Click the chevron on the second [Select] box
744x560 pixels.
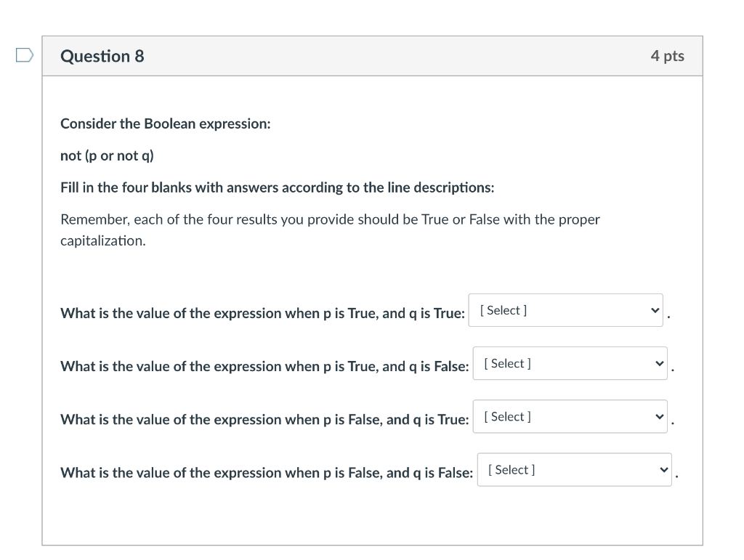[659, 363]
